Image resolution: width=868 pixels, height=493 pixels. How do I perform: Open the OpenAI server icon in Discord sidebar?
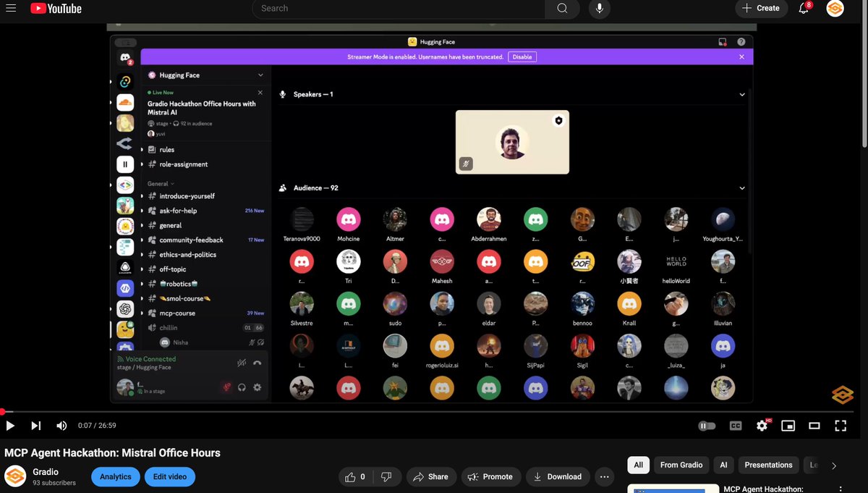[125, 309]
